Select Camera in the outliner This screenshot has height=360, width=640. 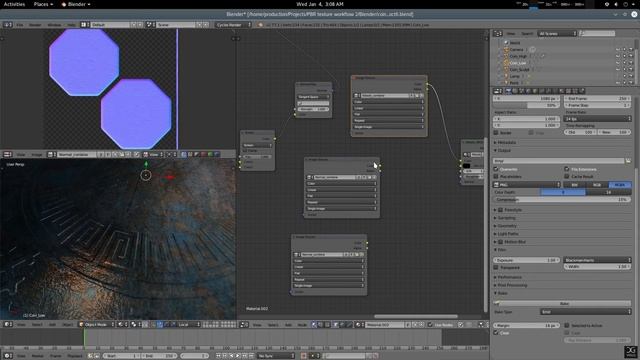[516, 49]
